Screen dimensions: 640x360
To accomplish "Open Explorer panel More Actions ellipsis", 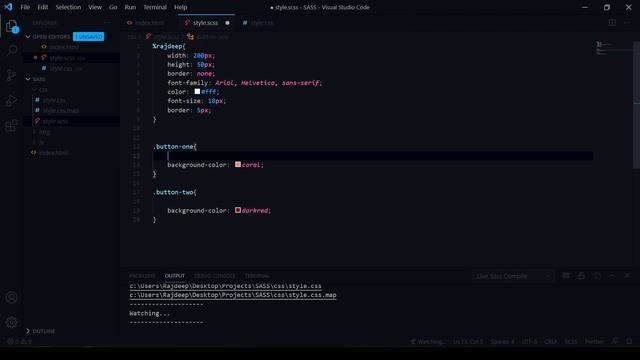I will [108, 23].
